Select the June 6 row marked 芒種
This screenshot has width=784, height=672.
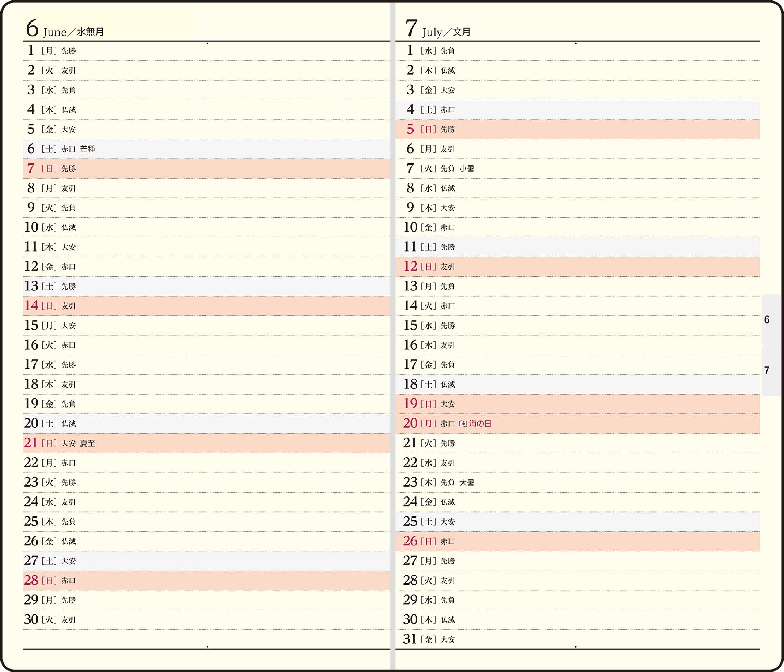point(207,149)
